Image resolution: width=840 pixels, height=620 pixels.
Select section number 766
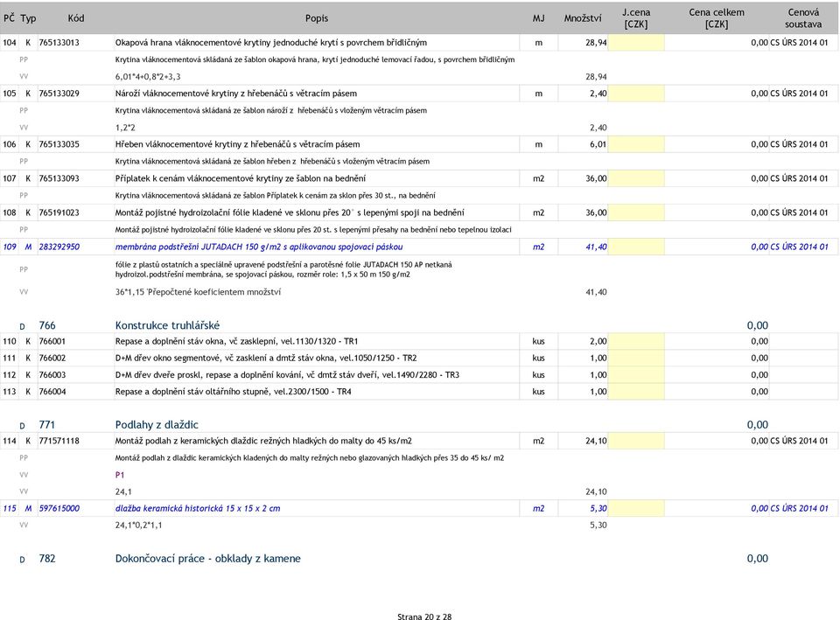coord(47,325)
